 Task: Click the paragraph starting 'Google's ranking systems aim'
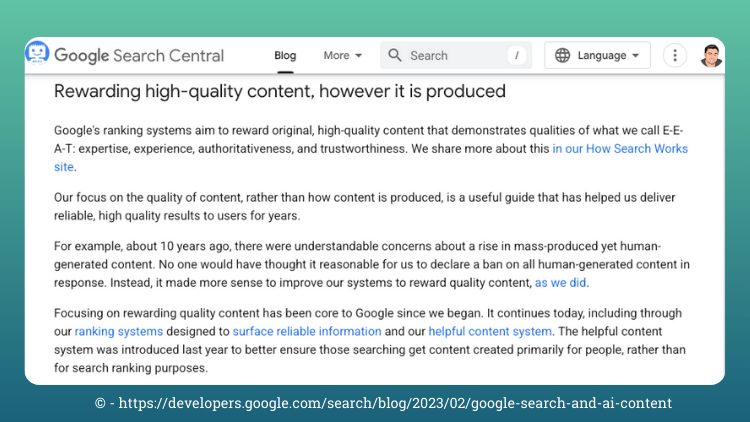point(371,149)
